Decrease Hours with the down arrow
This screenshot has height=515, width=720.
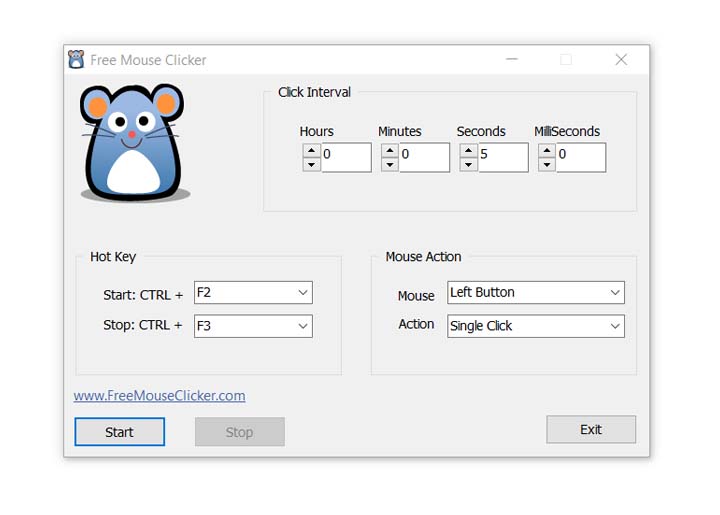[312, 164]
